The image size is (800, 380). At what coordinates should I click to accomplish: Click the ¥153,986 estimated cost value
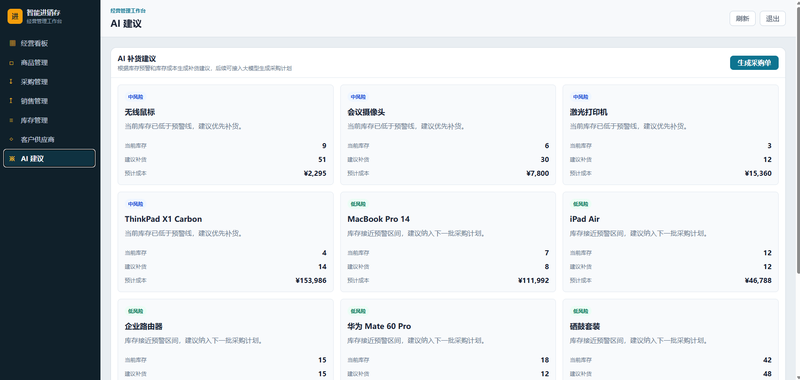[311, 281]
